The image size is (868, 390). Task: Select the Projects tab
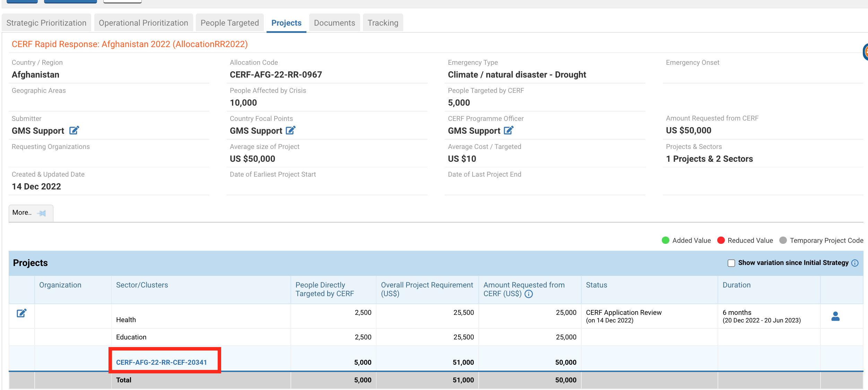pos(286,23)
